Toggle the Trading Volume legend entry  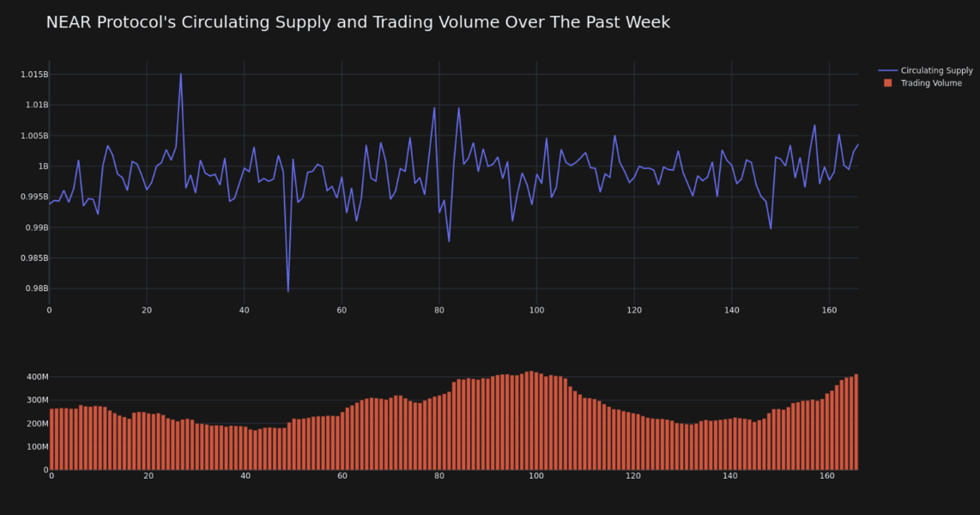pos(923,83)
